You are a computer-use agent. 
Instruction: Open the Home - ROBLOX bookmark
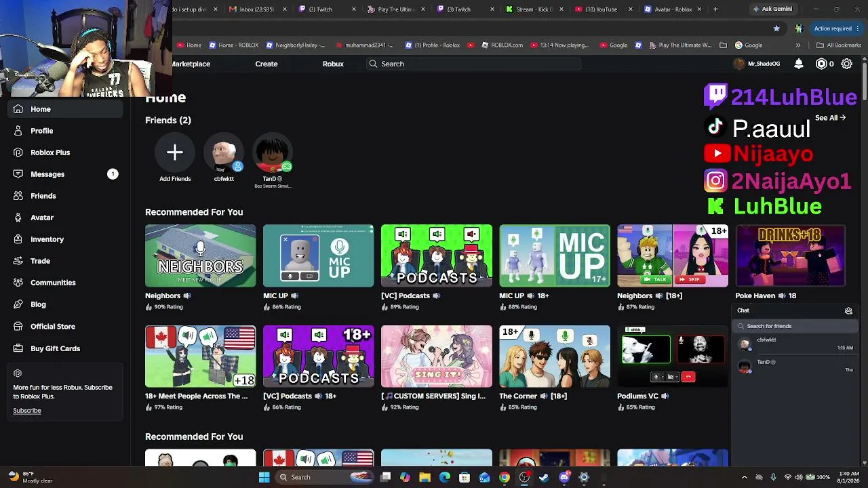(x=234, y=45)
